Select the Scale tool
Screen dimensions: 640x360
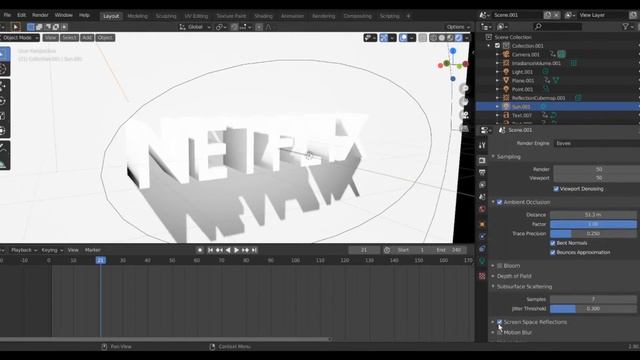(x=3, y=116)
